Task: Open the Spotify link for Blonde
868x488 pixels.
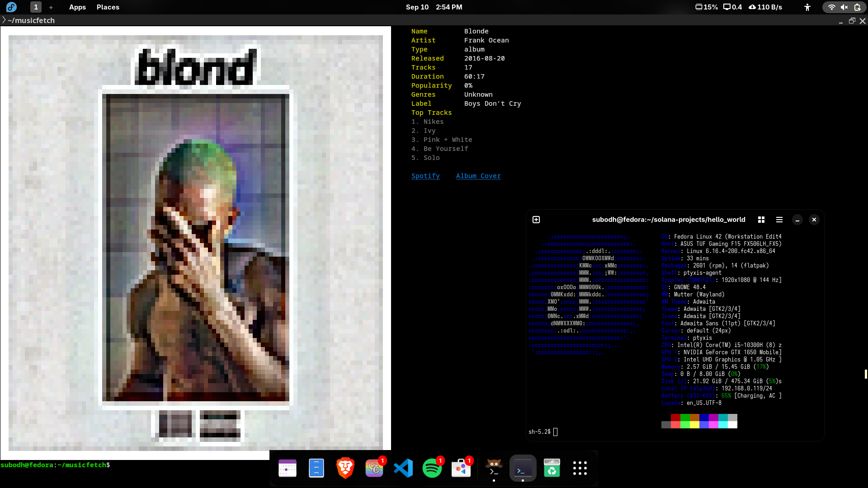Action: (x=425, y=176)
